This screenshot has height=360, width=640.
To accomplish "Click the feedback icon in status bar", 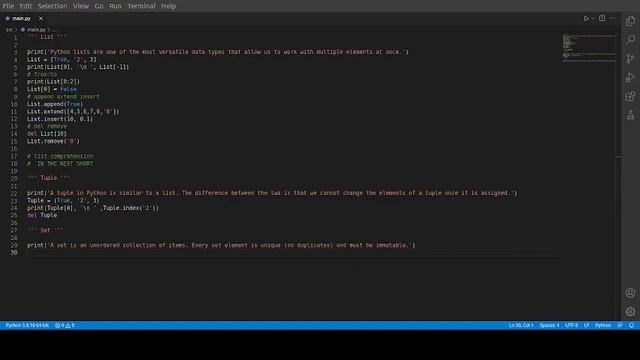I will coord(620,325).
